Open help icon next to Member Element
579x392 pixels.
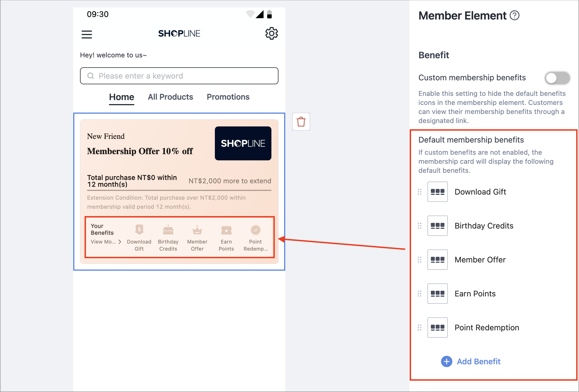pyautogui.click(x=515, y=16)
